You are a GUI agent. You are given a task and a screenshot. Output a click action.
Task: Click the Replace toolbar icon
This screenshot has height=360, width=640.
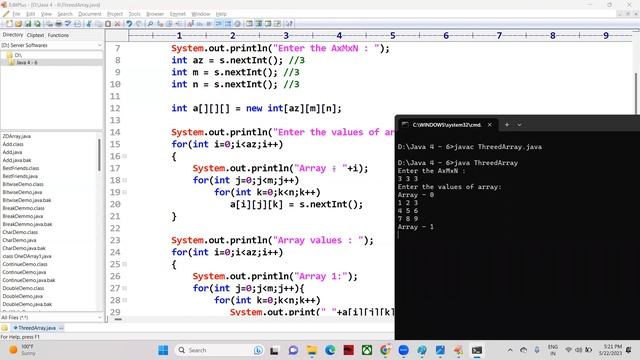tap(160, 24)
